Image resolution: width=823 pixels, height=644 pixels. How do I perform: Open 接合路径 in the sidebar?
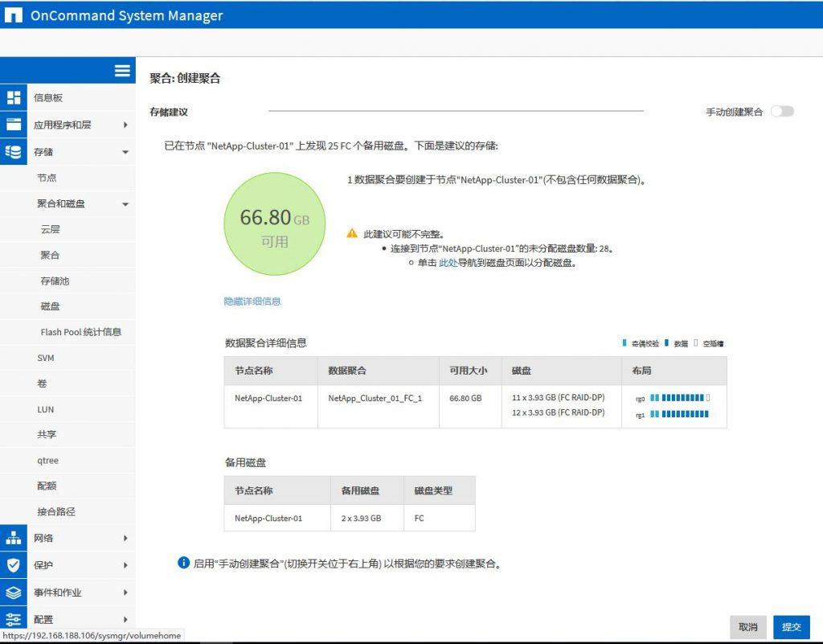click(56, 511)
